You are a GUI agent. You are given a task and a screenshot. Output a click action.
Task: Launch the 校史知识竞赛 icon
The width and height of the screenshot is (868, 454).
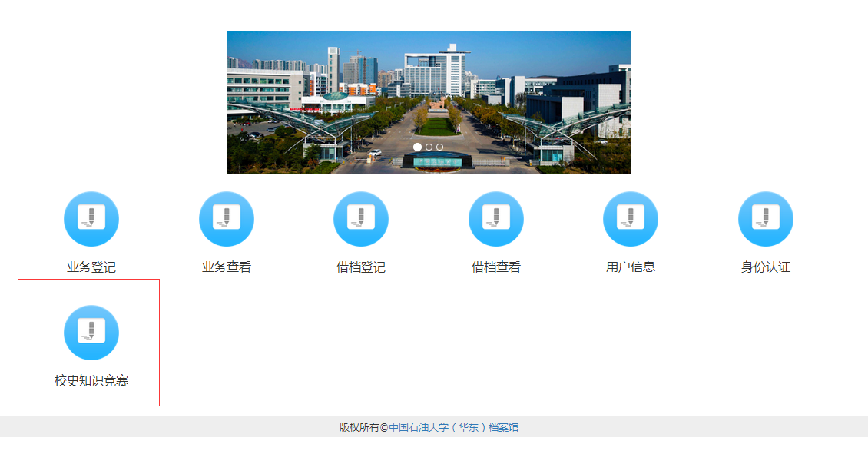click(x=91, y=333)
